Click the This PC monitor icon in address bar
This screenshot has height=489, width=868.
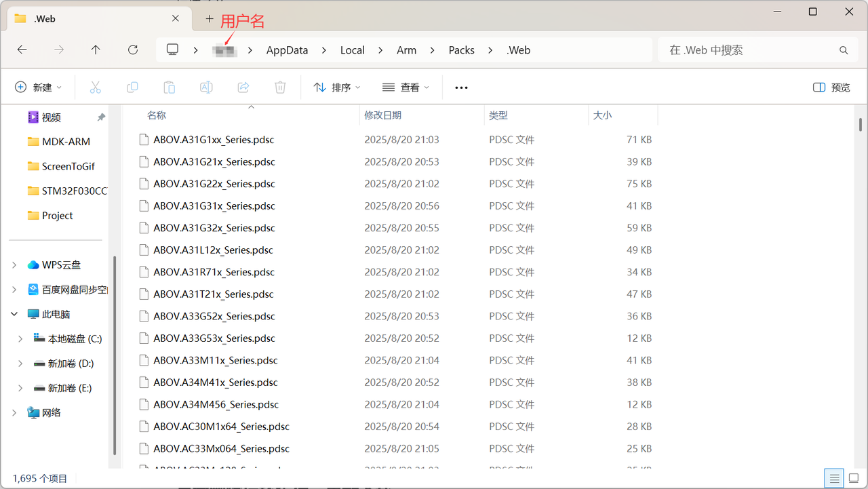(173, 50)
